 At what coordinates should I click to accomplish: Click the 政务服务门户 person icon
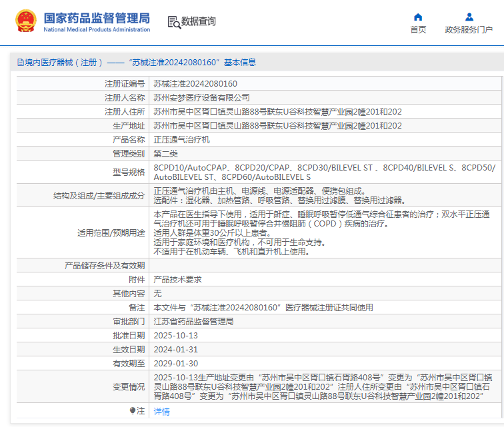(x=469, y=17)
